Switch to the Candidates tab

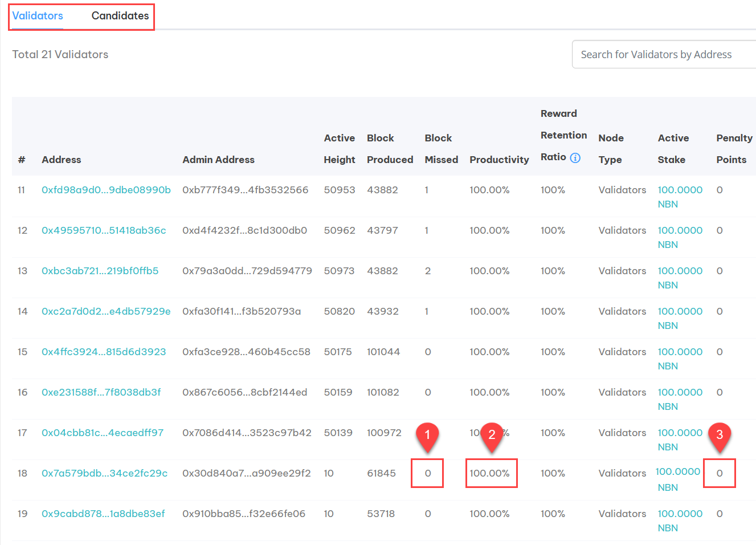coord(120,16)
